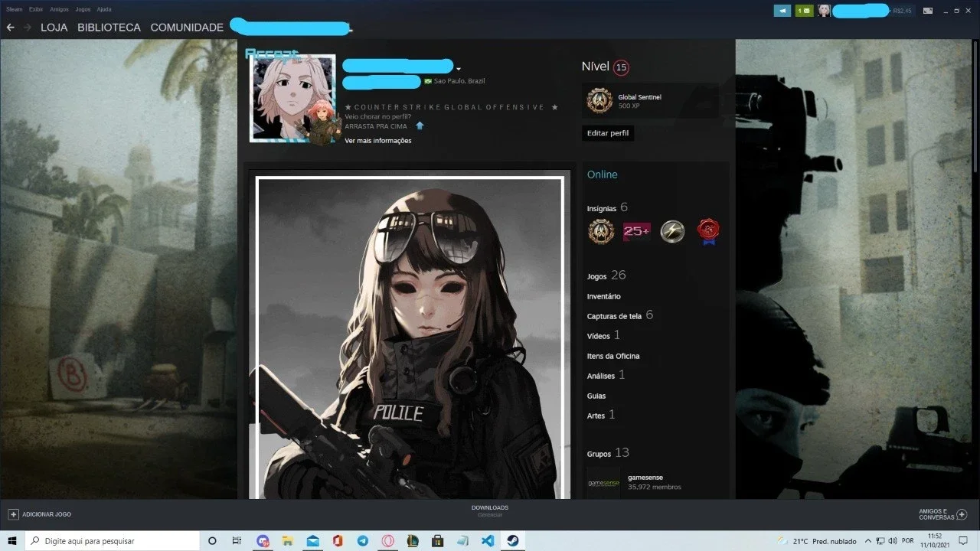The width and height of the screenshot is (980, 551).
Task: Expand the profile name dropdown arrow
Action: (x=458, y=69)
